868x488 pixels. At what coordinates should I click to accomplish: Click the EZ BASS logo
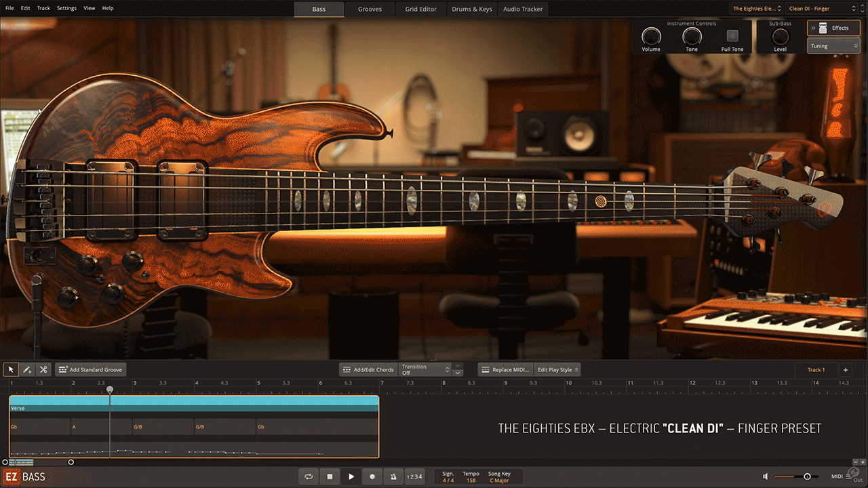[25, 476]
